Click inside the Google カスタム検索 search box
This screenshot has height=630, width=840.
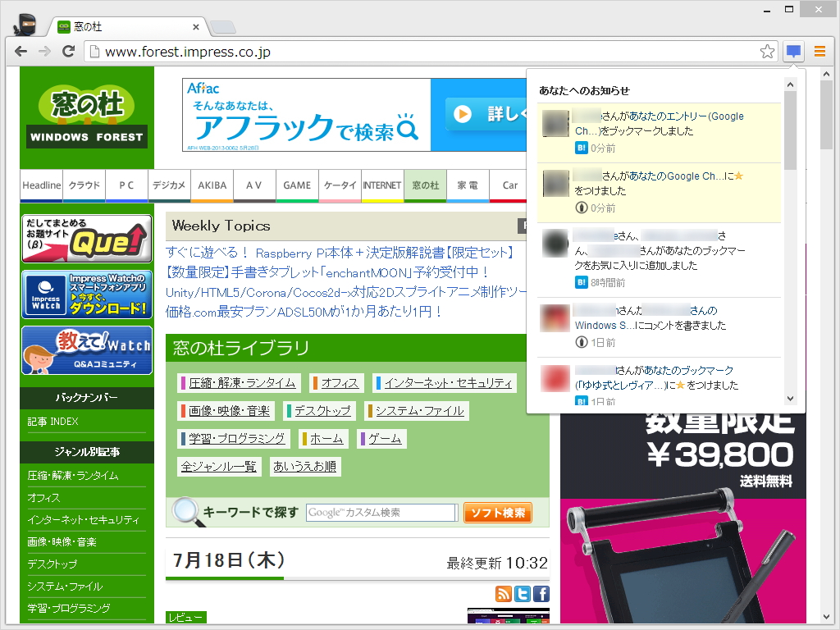381,512
